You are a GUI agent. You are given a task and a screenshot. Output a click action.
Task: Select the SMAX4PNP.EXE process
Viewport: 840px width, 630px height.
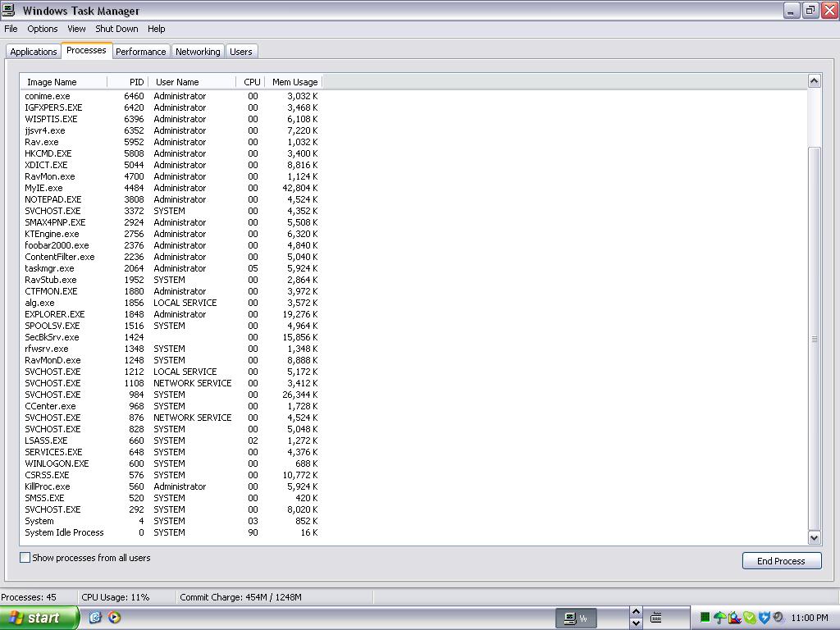point(171,222)
